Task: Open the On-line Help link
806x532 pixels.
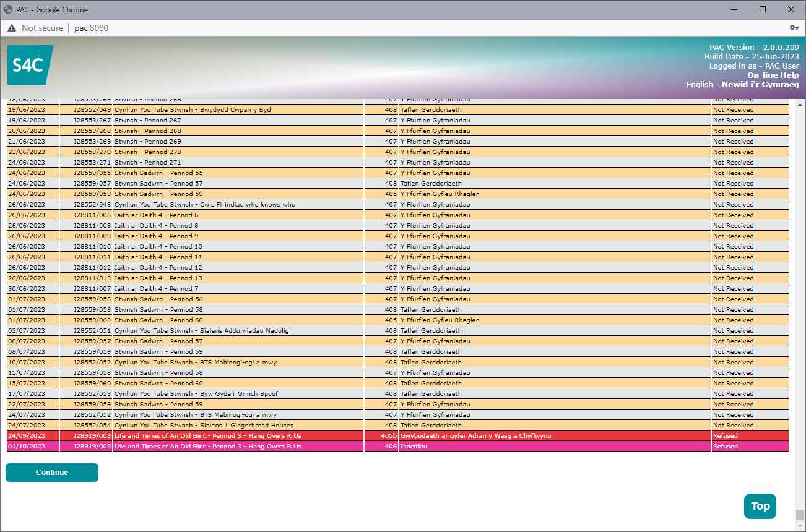Action: [773, 75]
